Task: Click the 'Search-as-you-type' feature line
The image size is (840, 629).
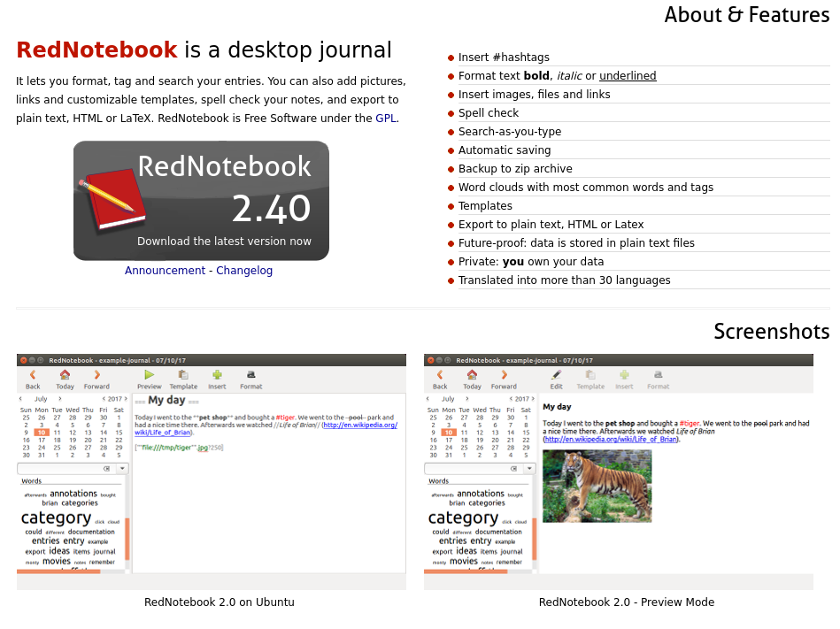Action: (x=510, y=132)
